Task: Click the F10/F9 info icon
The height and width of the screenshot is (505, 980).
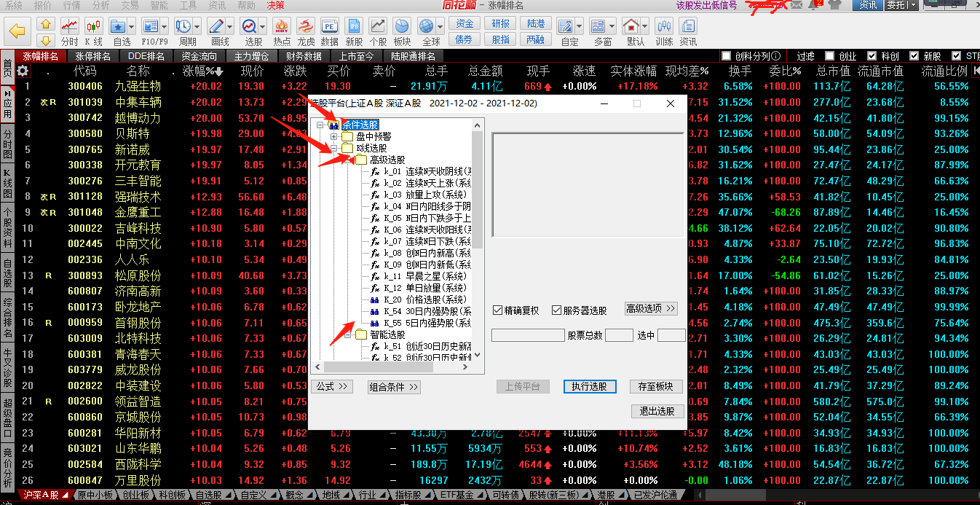Action: pos(150,26)
